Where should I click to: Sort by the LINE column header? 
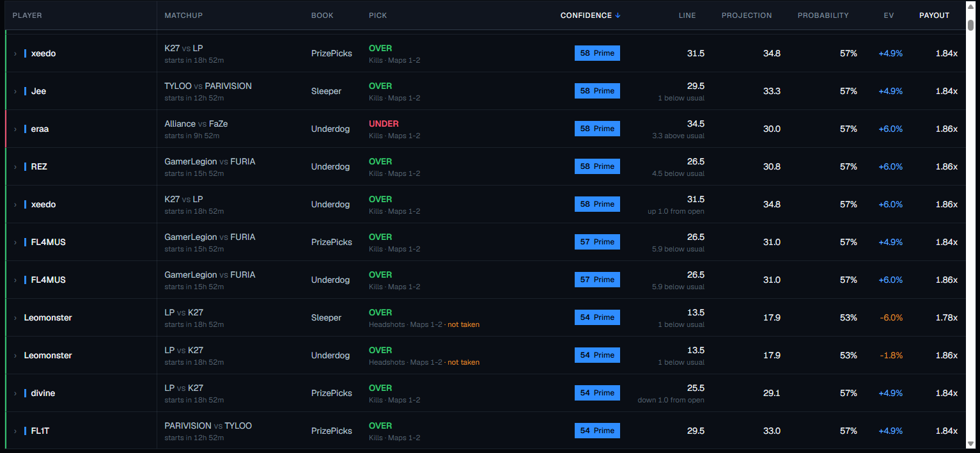click(687, 15)
